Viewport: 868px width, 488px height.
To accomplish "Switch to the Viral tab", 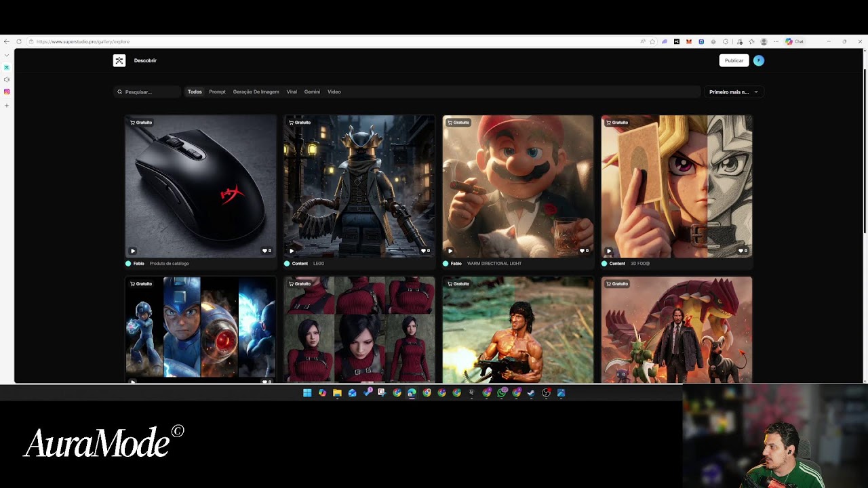I will 292,91.
